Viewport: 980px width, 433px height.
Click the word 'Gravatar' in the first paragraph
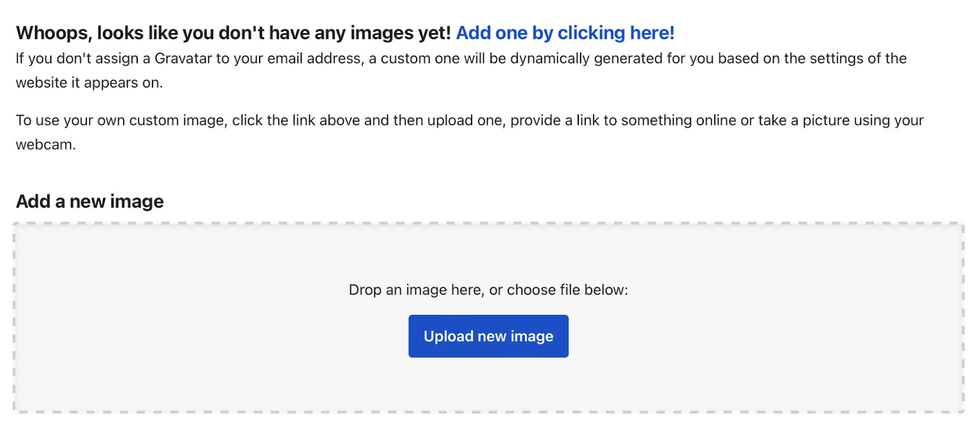click(183, 59)
